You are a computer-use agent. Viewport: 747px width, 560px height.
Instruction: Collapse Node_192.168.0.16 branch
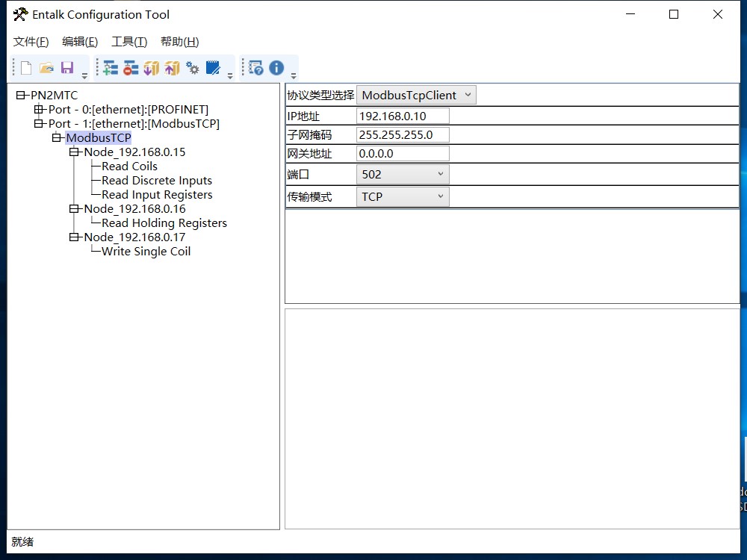point(74,209)
